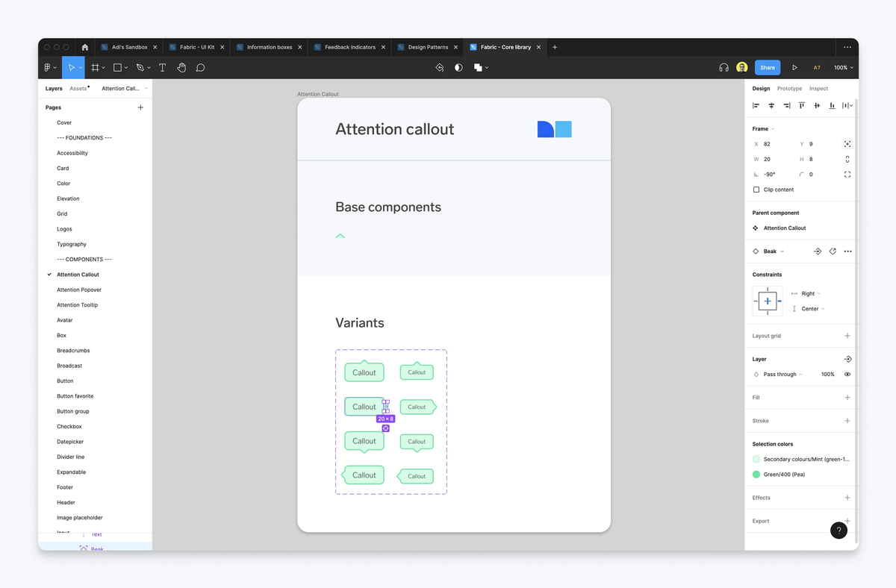Click the A? missing fonts button
Image resolution: width=896 pixels, height=588 pixels.
pyautogui.click(x=817, y=67)
